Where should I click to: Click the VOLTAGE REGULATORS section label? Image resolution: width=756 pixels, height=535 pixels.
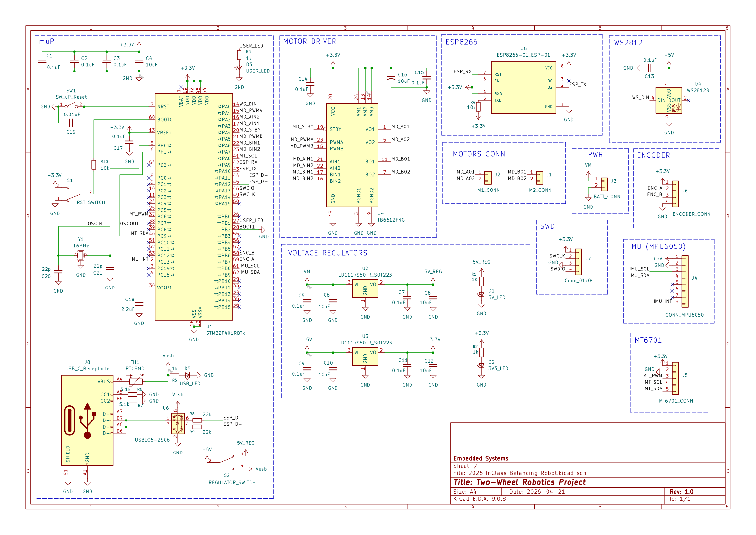coord(328,253)
